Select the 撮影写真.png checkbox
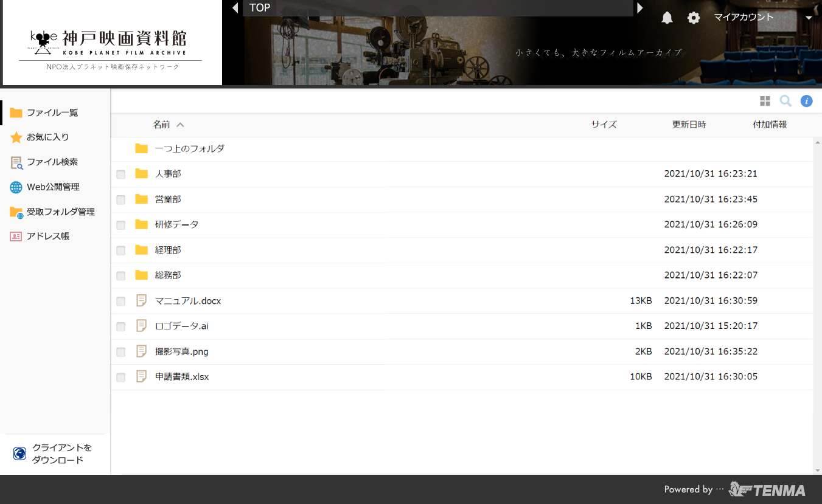This screenshot has height=504, width=822. click(121, 352)
